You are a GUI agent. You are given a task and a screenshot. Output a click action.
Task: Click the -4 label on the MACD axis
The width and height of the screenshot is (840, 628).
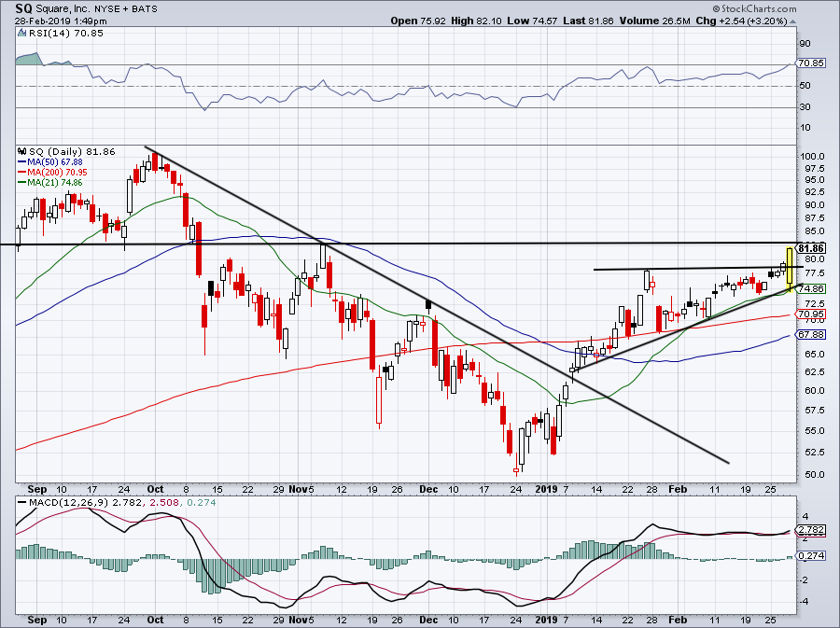[x=805, y=602]
